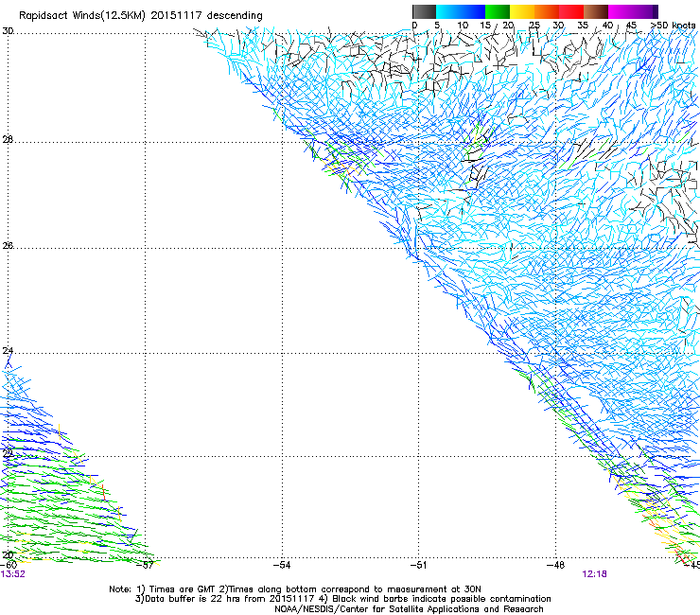The width and height of the screenshot is (700, 615).
Task: Click the latitude axis label '26'
Action: pyautogui.click(x=8, y=246)
